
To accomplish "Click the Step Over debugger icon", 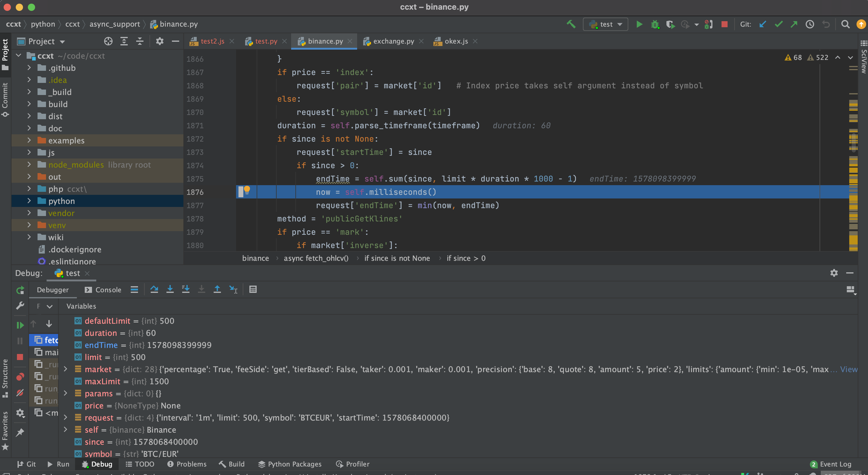I will [x=154, y=289].
